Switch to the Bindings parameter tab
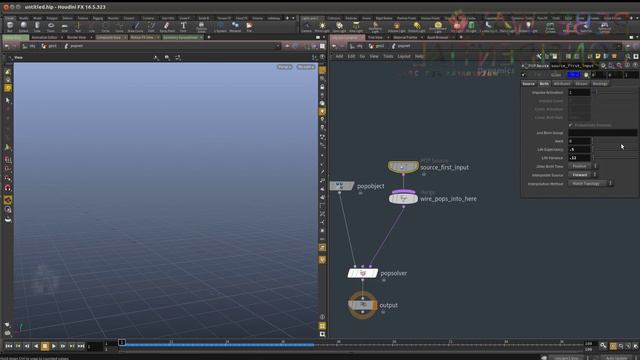This screenshot has height=360, width=640. pyautogui.click(x=600, y=84)
